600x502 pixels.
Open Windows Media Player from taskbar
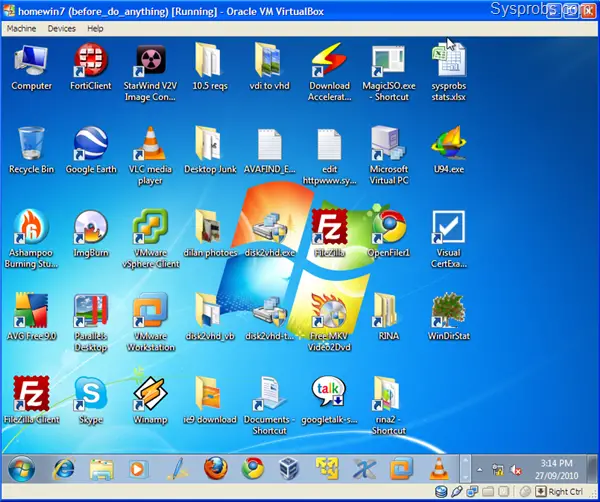click(x=138, y=469)
